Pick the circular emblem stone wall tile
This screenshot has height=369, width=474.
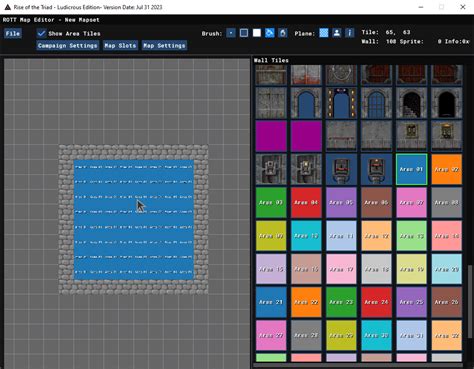click(341, 75)
